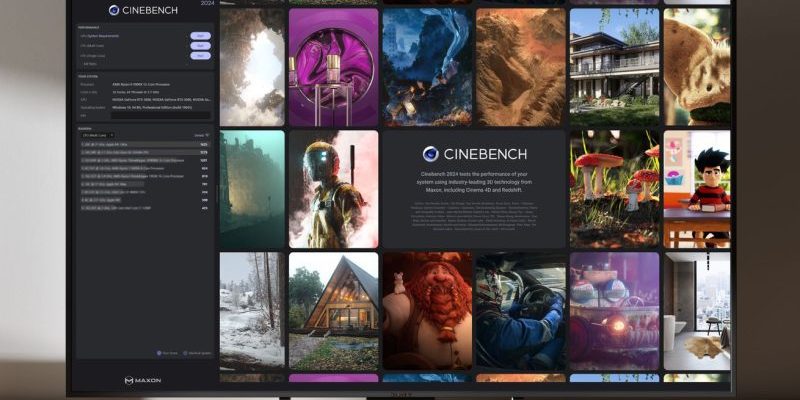Select the Apple M1 Max ranking row
Viewport: 800px width, 400px height.
(x=145, y=184)
